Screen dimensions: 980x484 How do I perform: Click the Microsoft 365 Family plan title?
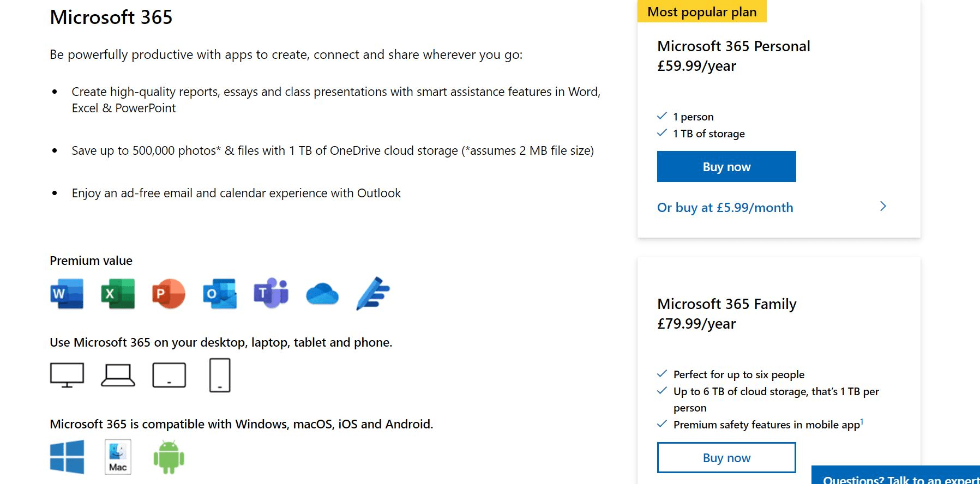(727, 304)
